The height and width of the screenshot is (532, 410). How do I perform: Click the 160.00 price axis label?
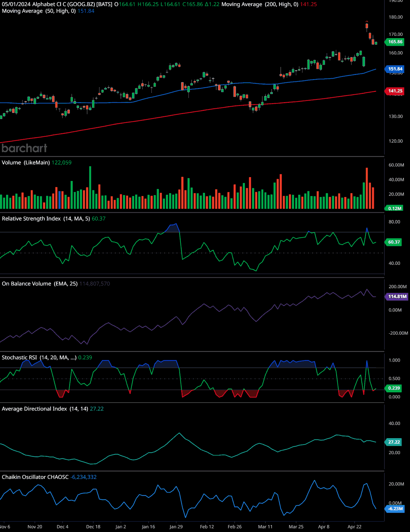[x=396, y=53]
